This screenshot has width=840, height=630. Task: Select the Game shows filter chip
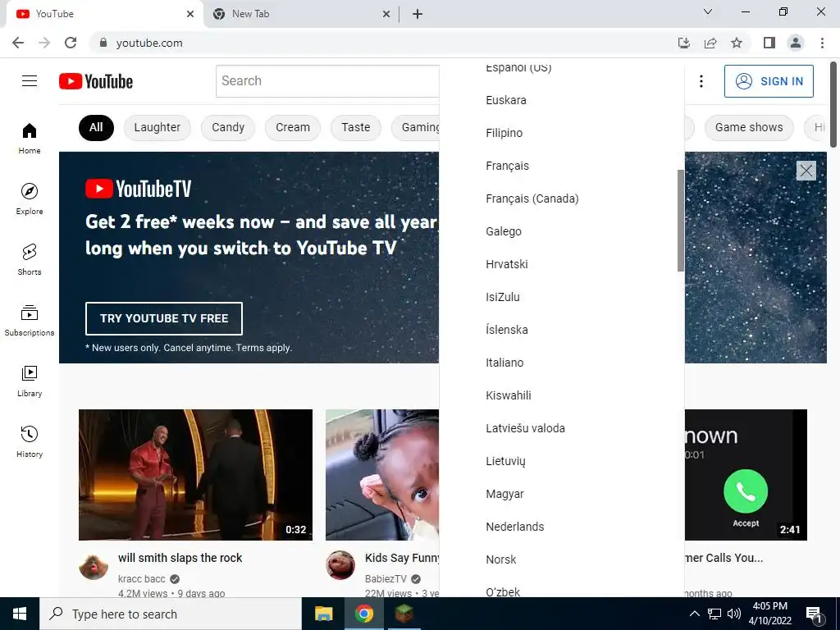pos(749,127)
